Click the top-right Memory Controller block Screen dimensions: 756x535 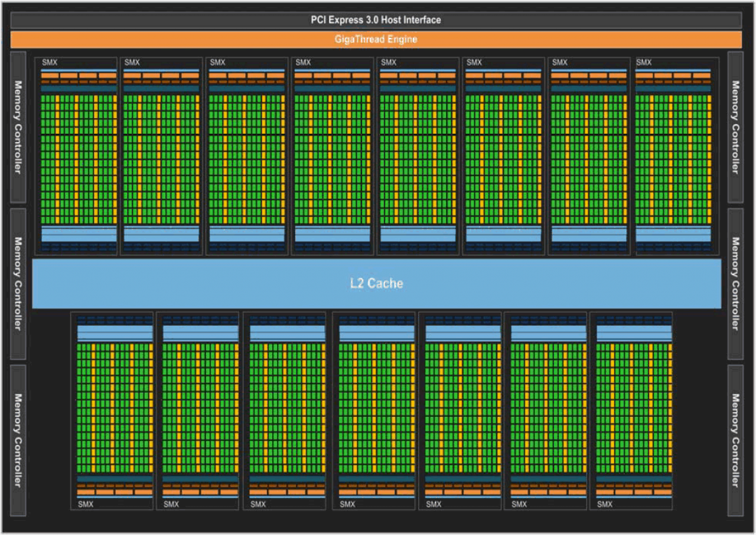[x=735, y=127]
